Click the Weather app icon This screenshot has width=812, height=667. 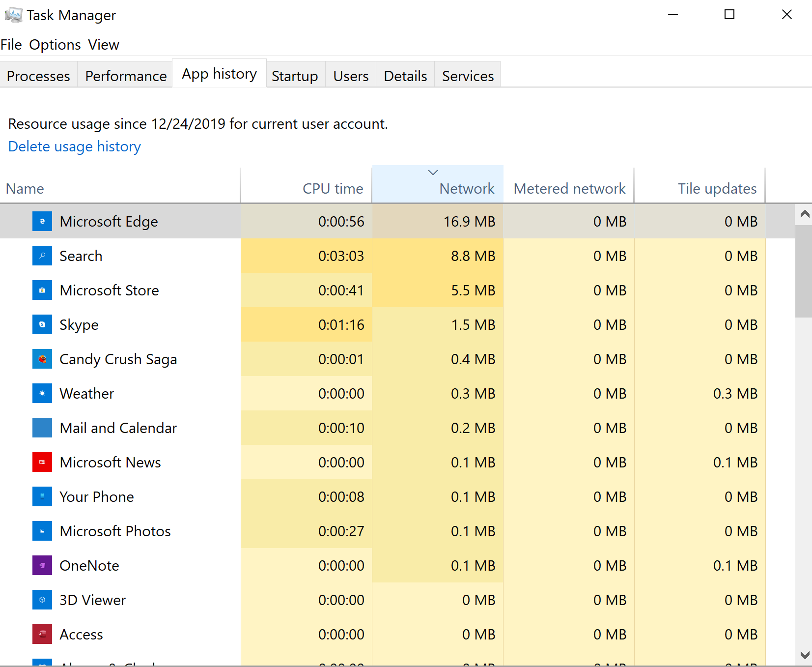[x=42, y=393]
